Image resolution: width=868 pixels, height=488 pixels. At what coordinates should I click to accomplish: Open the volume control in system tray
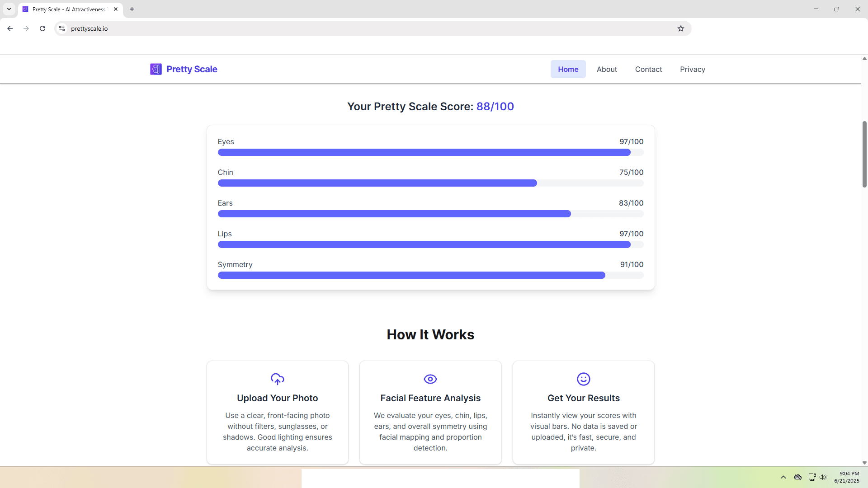click(x=823, y=477)
